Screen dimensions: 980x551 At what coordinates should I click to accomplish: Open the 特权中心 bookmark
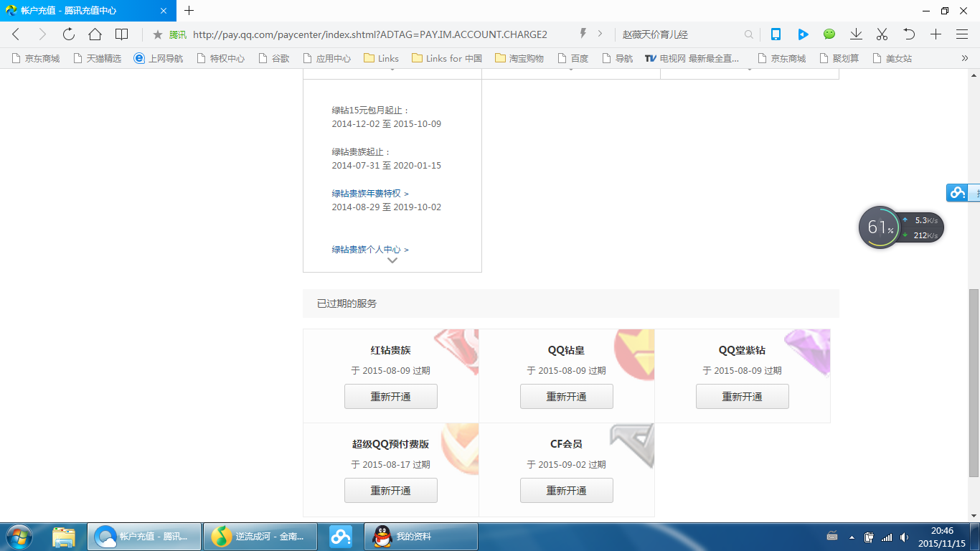221,59
